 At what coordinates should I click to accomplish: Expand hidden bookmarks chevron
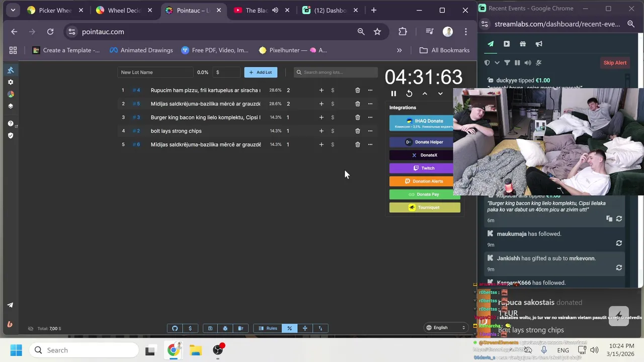[x=399, y=50]
